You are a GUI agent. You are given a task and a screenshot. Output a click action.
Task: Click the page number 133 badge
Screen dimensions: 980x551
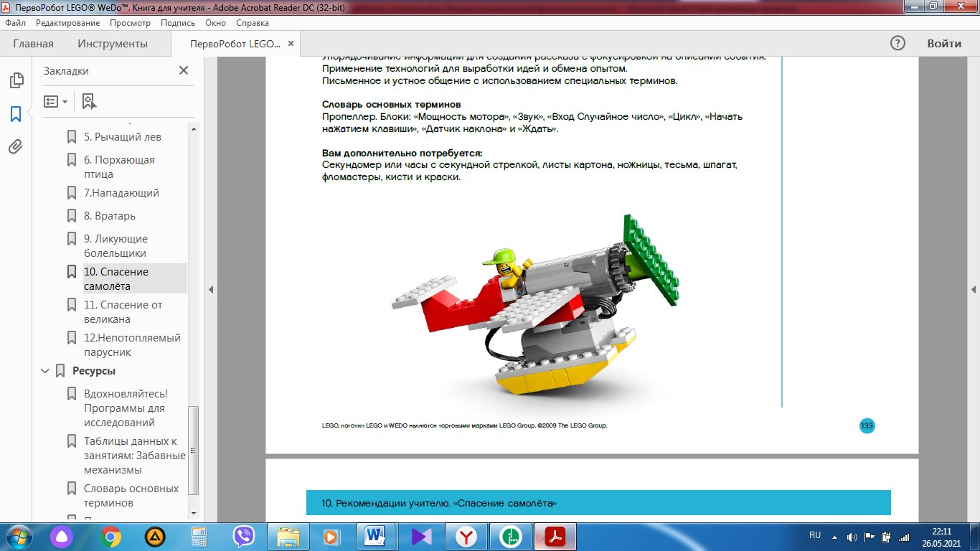[x=867, y=426]
